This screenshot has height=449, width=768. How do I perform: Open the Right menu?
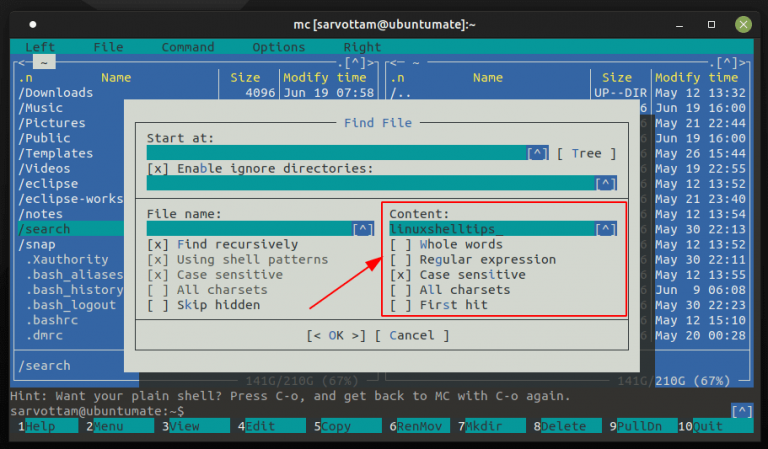pyautogui.click(x=362, y=47)
